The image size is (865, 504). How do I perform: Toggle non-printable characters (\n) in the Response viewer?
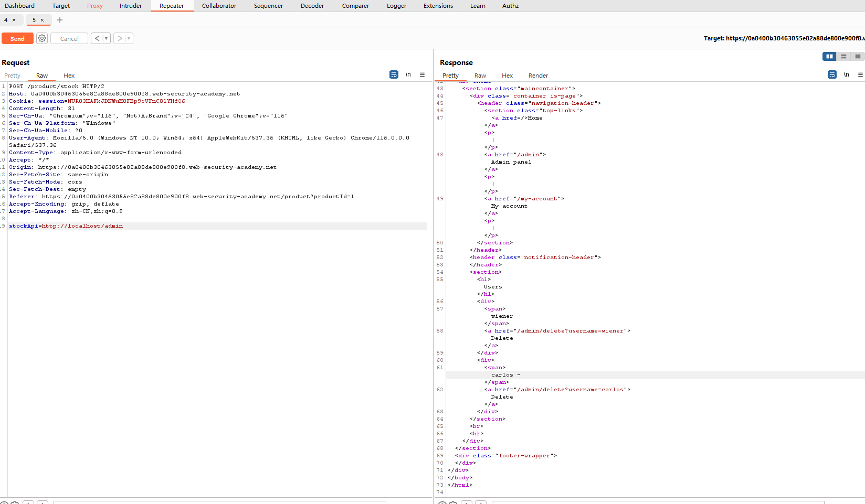click(846, 75)
